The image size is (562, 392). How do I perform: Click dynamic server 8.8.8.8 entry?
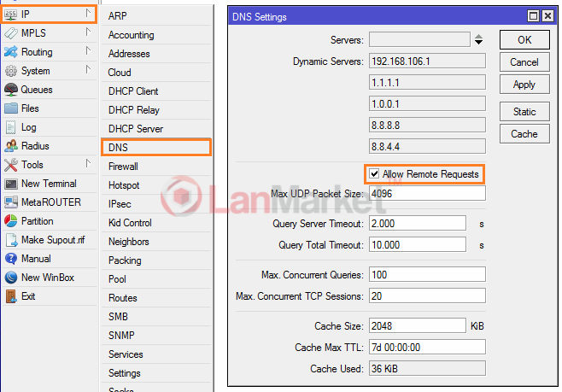427,126
